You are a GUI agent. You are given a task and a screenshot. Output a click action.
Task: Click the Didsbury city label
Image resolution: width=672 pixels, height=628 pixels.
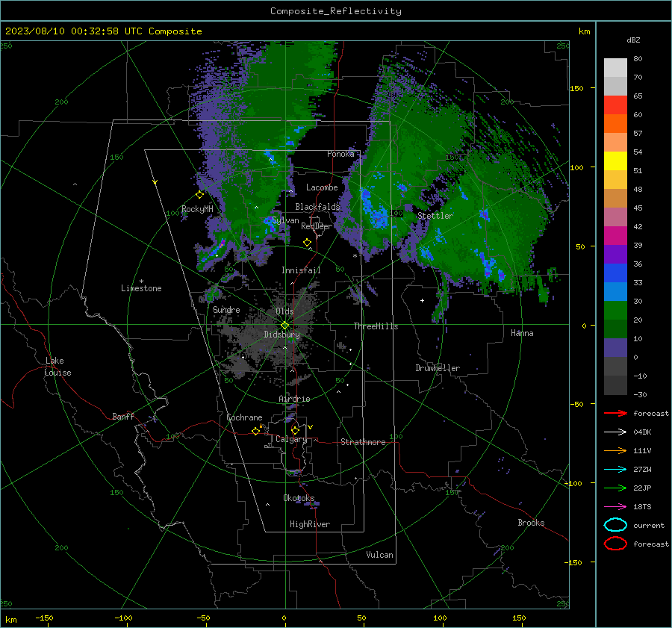281,335
